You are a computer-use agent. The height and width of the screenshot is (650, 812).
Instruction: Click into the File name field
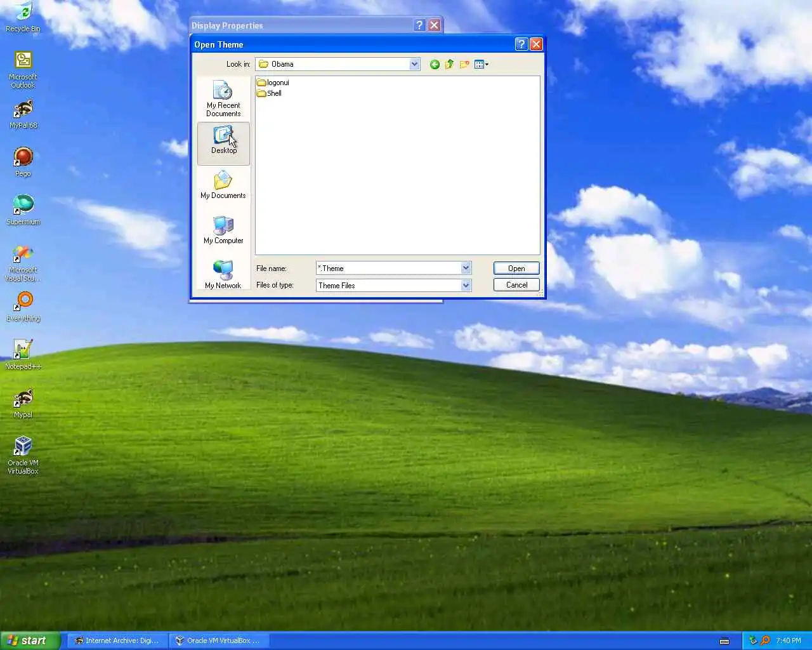pos(388,269)
